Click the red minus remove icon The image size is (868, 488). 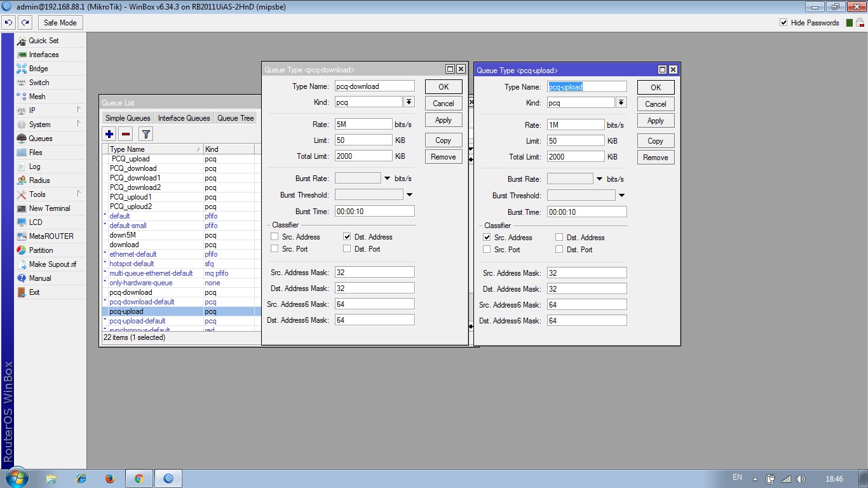(126, 134)
